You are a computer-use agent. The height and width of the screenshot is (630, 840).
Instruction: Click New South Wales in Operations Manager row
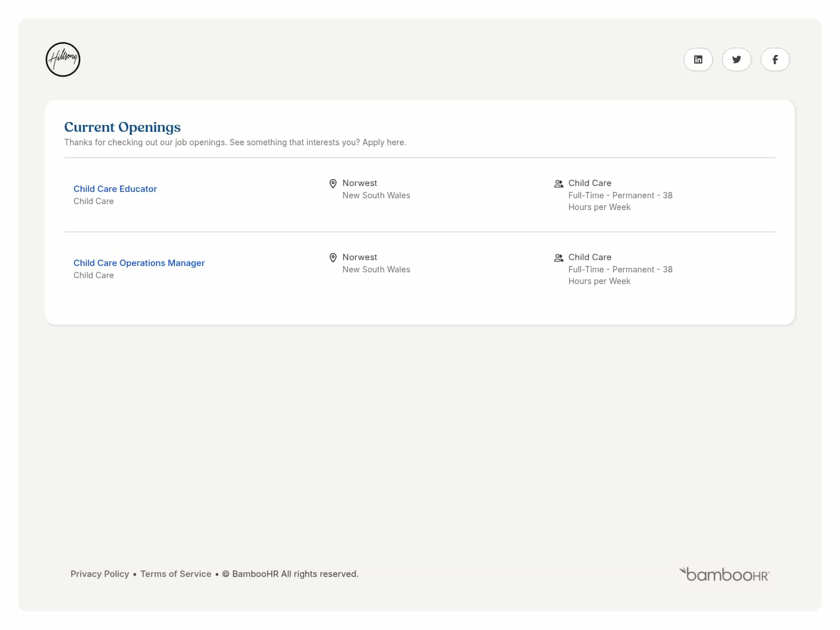pos(376,269)
